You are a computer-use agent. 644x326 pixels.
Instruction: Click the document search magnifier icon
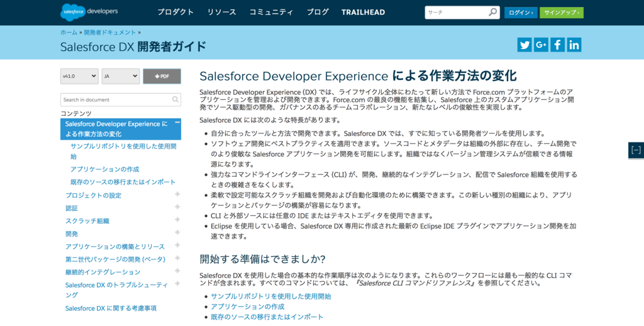coord(175,99)
